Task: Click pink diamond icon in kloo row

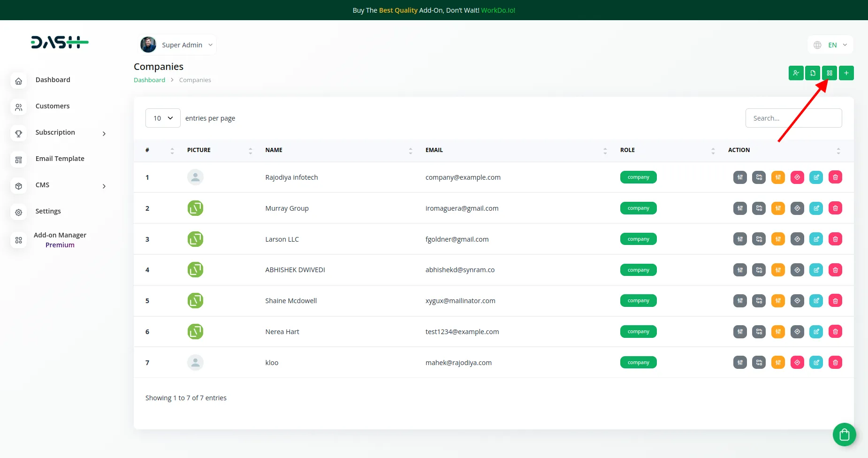Action: click(x=797, y=363)
